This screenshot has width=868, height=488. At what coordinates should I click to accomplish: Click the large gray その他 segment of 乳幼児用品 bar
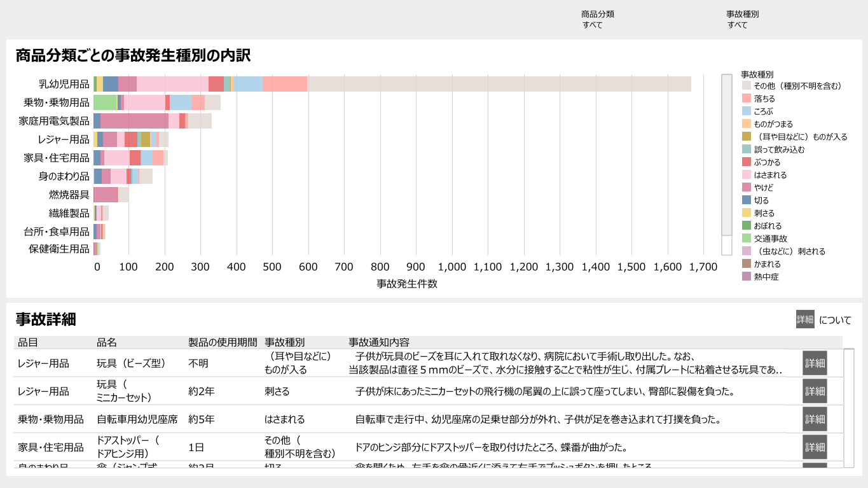coord(499,84)
